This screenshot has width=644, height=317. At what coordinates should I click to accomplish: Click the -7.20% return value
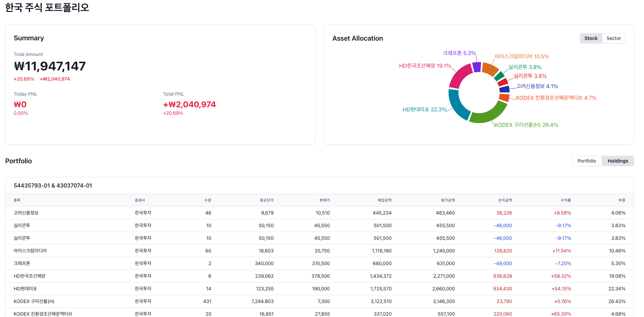563,263
